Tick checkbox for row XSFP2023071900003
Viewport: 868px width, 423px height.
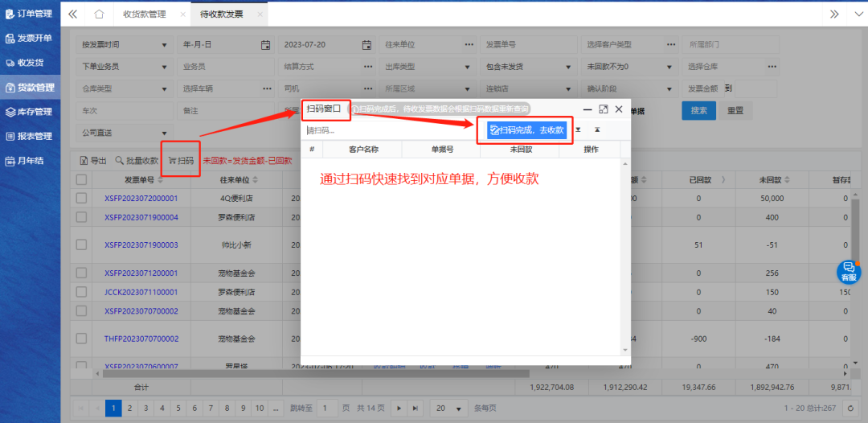[81, 244]
